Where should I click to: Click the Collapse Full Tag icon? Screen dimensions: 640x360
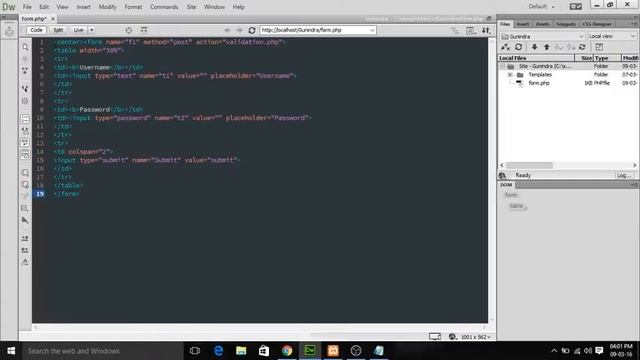click(x=25, y=71)
